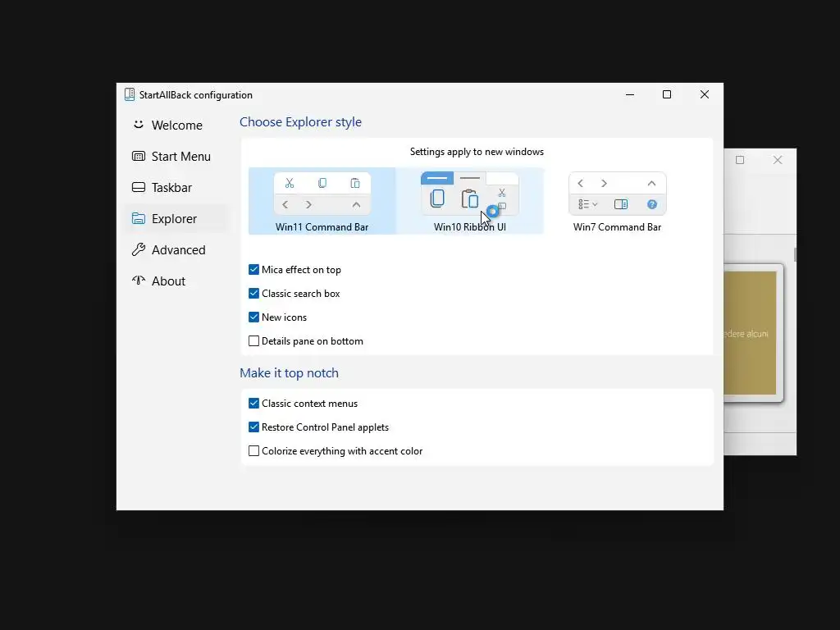The height and width of the screenshot is (630, 840).
Task: Click the 'Choose Explorer style' heading
Action: tap(300, 122)
